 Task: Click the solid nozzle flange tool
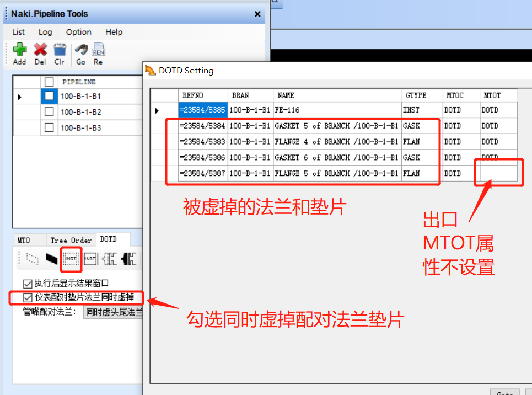pyautogui.click(x=129, y=259)
